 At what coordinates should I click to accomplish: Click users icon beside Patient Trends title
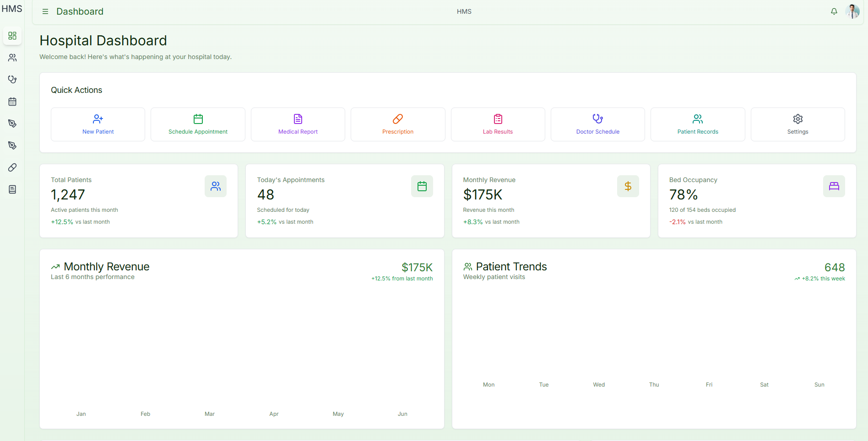point(468,267)
